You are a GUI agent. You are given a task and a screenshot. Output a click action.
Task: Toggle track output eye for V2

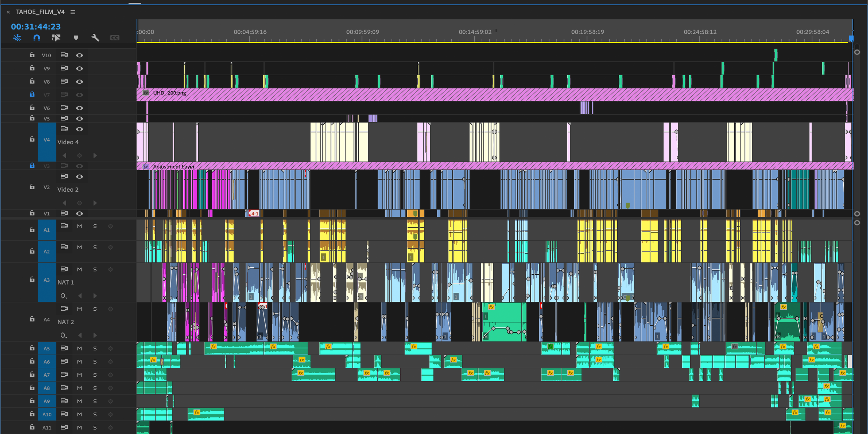coord(80,176)
